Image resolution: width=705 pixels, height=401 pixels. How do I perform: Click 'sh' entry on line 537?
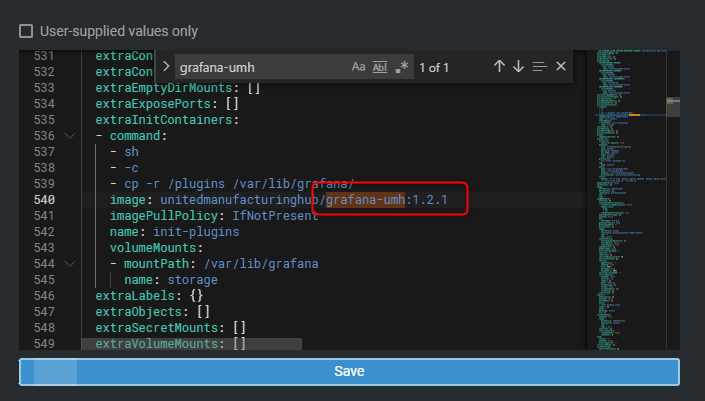tap(132, 152)
